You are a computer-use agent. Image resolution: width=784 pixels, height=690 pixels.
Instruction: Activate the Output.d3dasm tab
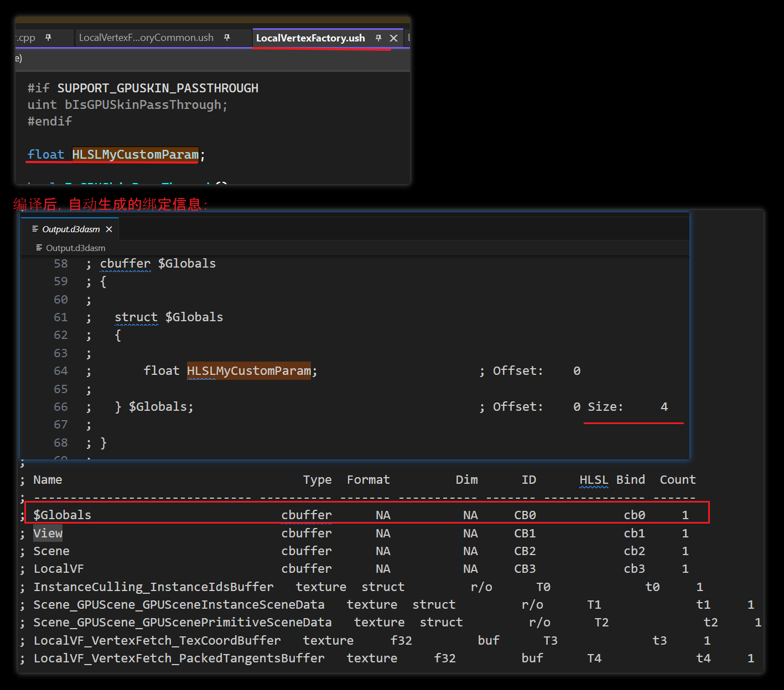tap(71, 229)
